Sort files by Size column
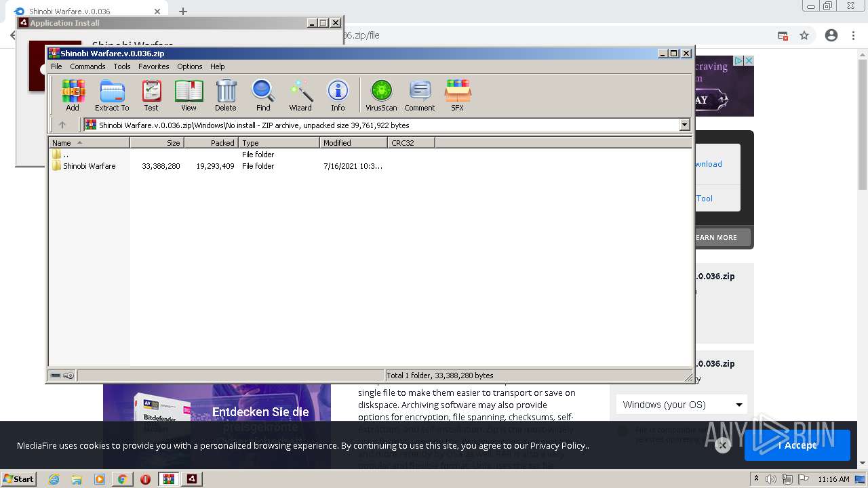This screenshot has height=488, width=868. coord(157,142)
